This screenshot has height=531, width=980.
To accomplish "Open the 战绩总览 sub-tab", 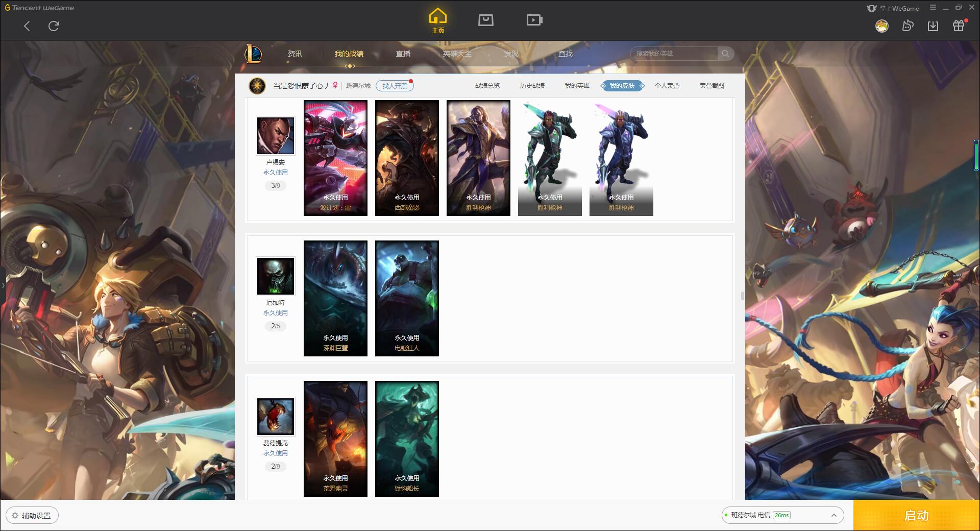I will [487, 86].
